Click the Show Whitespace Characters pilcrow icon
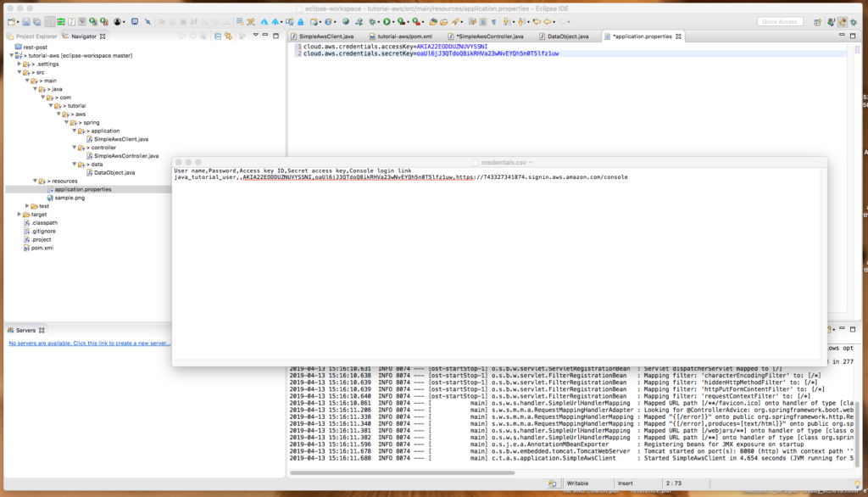Screen dimensions: 868x497 coord(494,21)
